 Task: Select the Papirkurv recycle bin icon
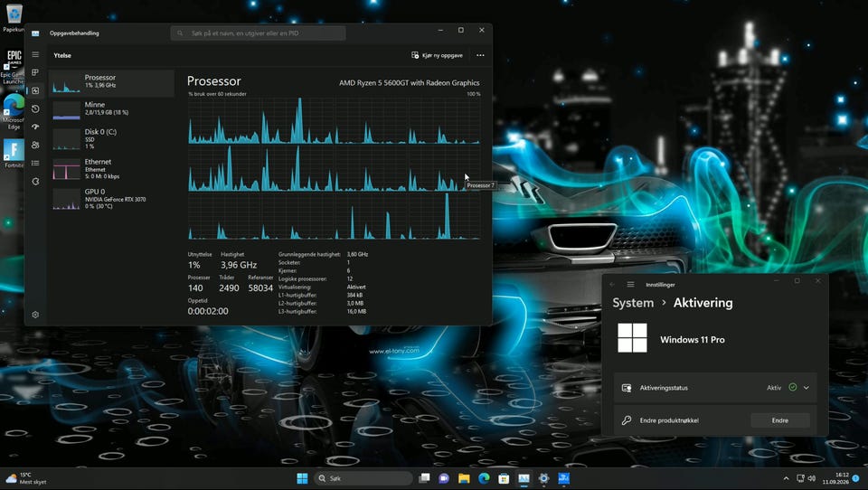(x=14, y=18)
